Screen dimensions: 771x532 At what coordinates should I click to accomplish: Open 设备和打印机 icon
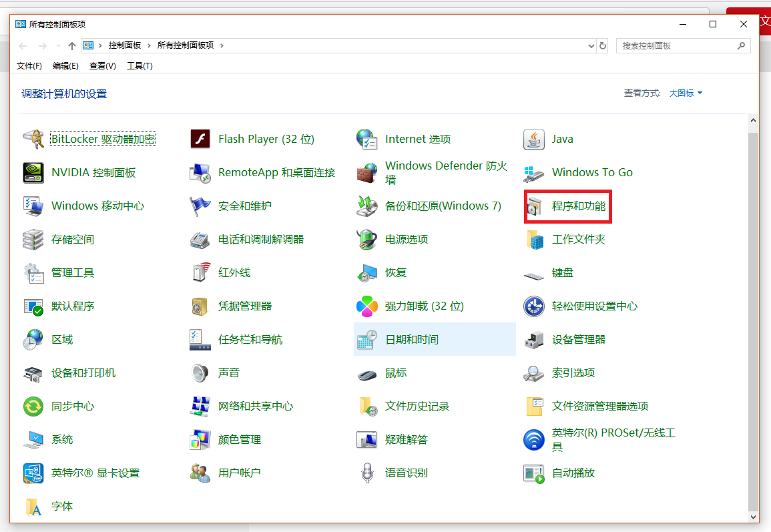pyautogui.click(x=33, y=373)
